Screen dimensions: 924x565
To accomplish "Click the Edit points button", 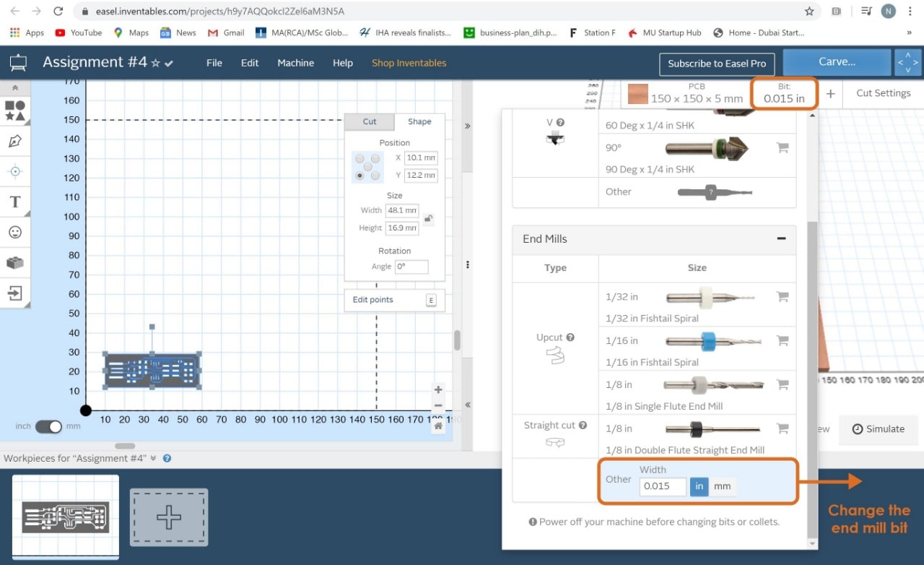I will [x=394, y=300].
